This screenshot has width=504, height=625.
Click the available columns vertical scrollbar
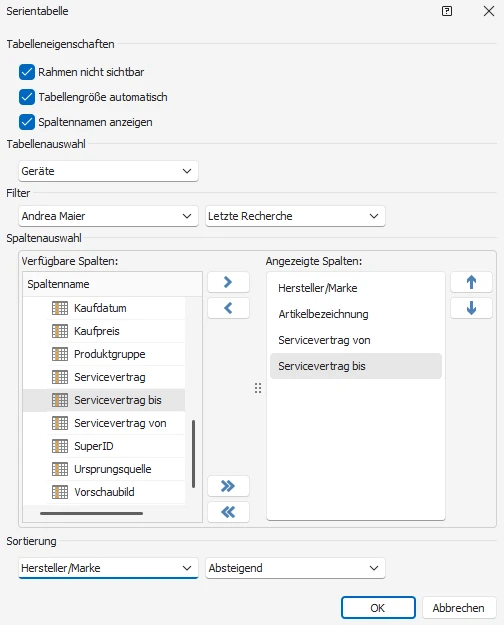point(193,454)
